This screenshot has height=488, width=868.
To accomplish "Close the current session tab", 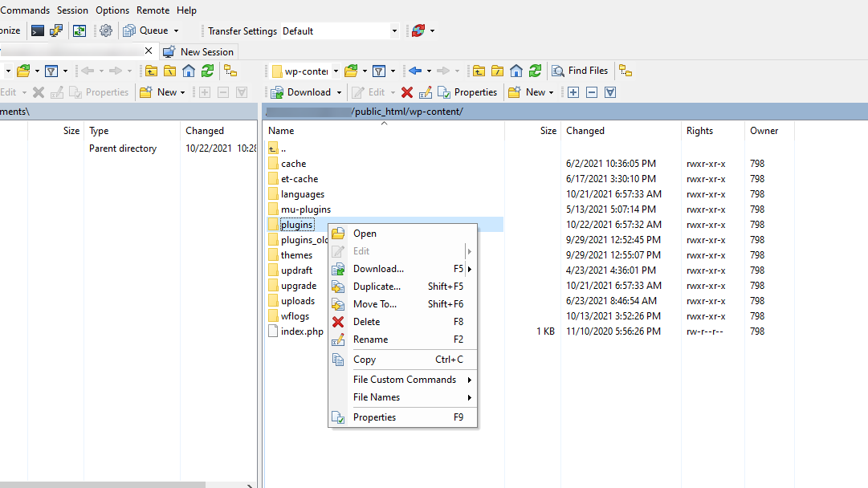I will tap(149, 51).
